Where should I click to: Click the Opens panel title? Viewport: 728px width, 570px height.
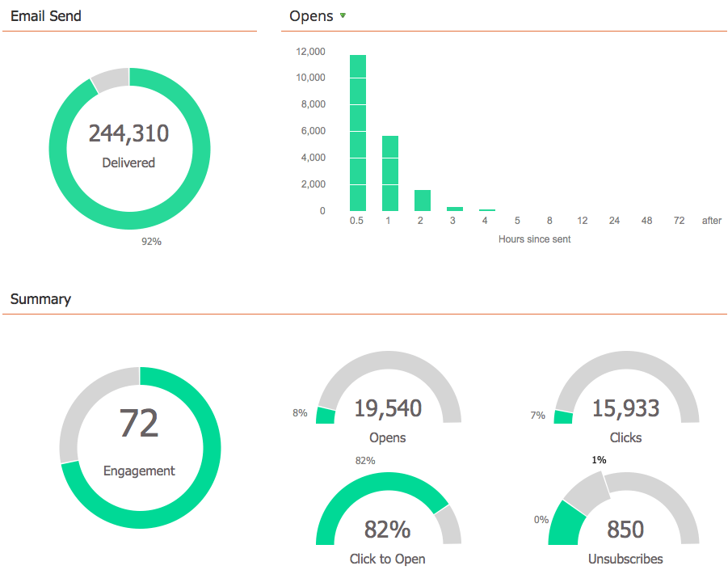point(311,15)
